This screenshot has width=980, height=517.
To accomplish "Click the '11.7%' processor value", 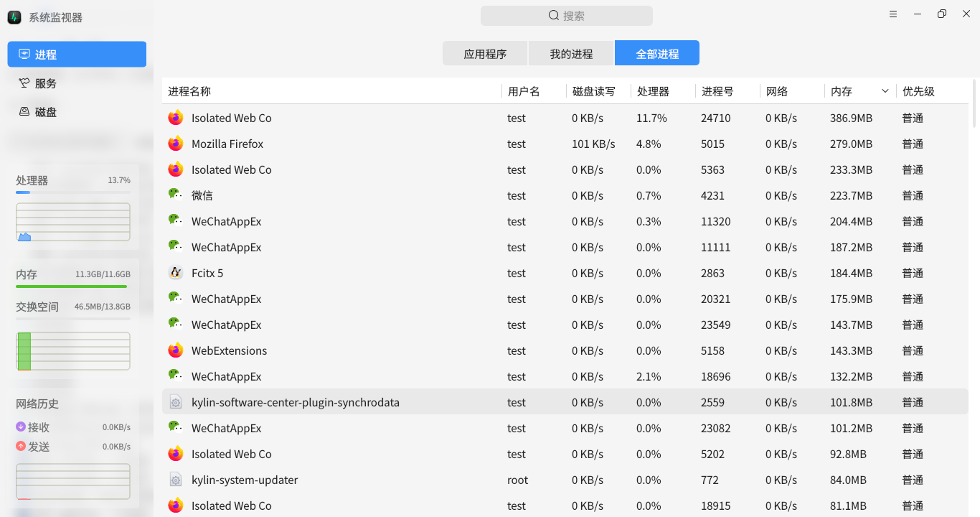I will coord(651,118).
